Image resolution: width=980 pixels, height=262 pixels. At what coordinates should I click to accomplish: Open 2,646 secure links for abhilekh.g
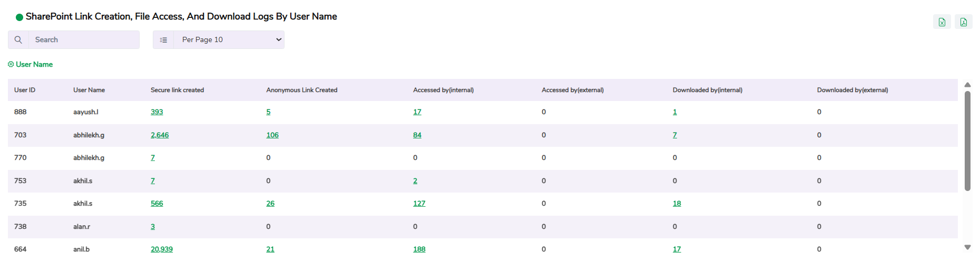[x=160, y=135]
